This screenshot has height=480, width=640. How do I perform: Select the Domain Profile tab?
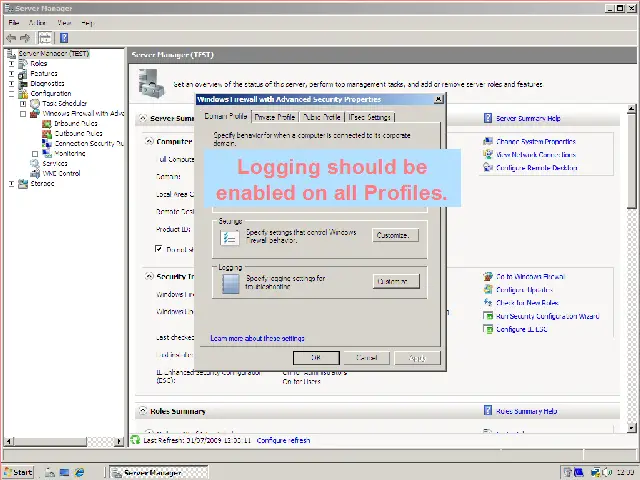(x=225, y=116)
